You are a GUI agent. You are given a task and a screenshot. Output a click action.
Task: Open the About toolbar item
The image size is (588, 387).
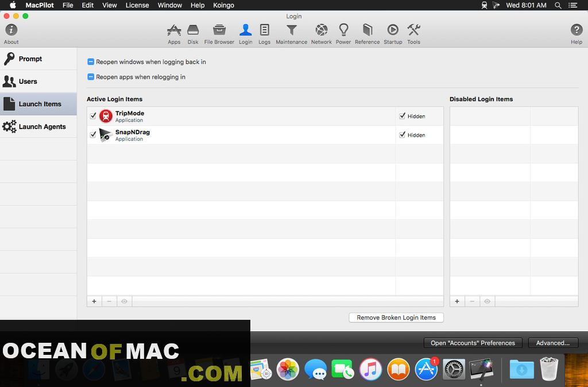point(11,34)
